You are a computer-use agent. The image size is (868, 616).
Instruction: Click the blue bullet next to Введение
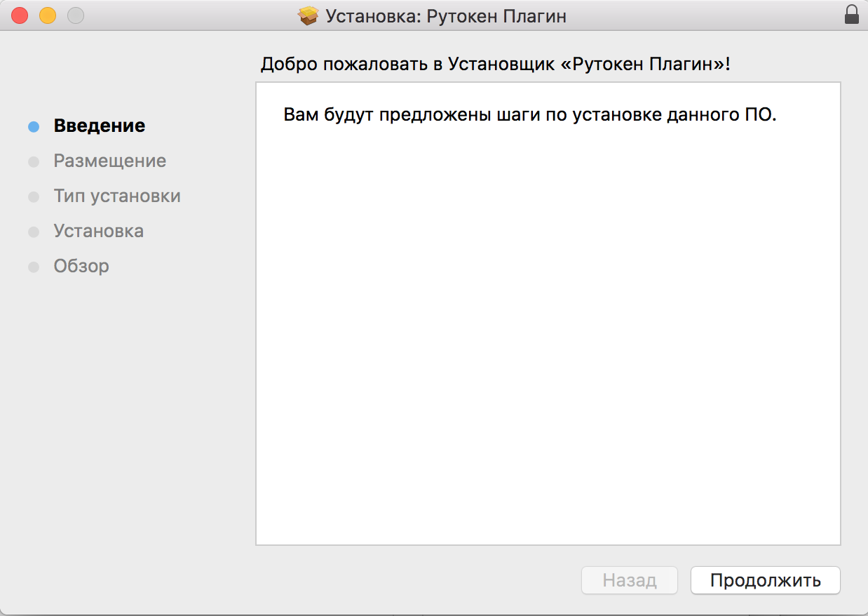(34, 127)
